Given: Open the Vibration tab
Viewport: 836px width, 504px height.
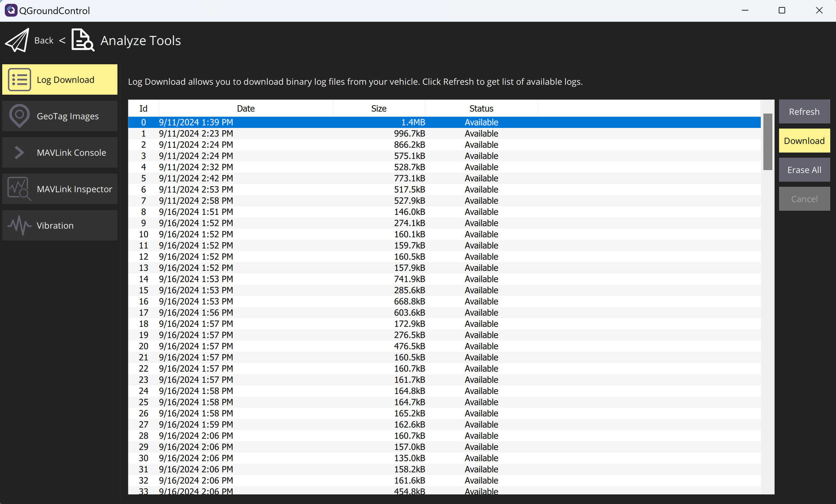Looking at the screenshot, I should 60,225.
